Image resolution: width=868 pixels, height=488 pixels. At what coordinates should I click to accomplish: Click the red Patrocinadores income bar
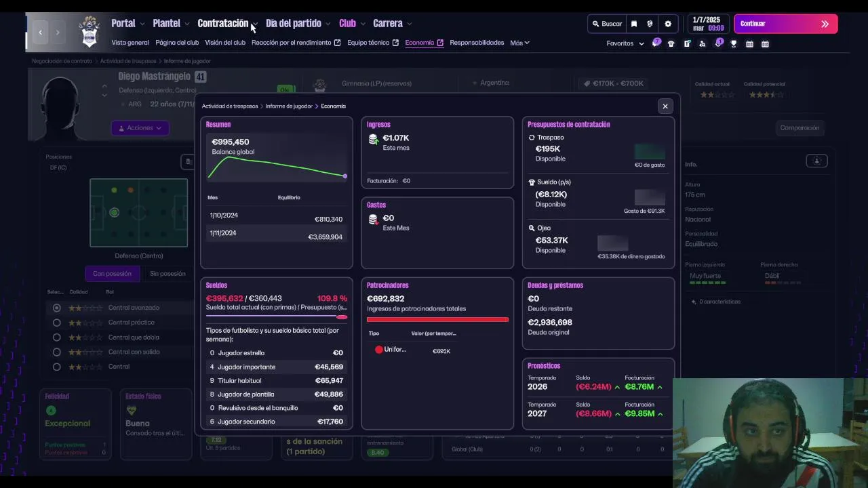tap(437, 319)
